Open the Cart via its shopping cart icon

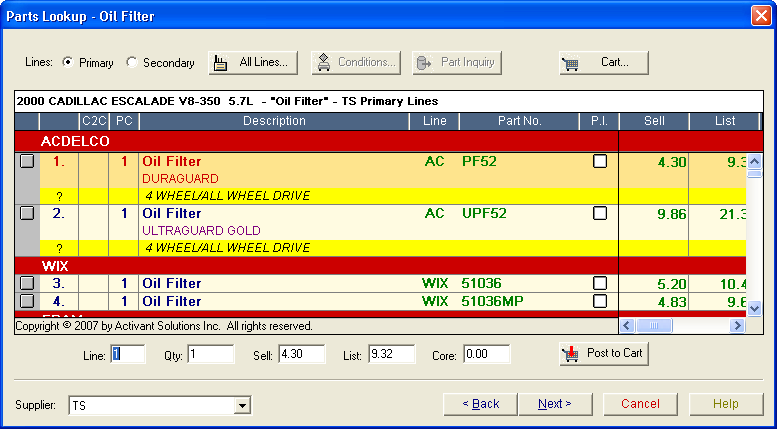tap(571, 63)
